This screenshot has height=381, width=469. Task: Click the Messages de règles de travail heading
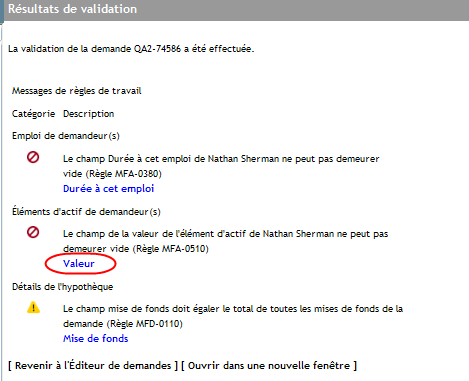[77, 91]
